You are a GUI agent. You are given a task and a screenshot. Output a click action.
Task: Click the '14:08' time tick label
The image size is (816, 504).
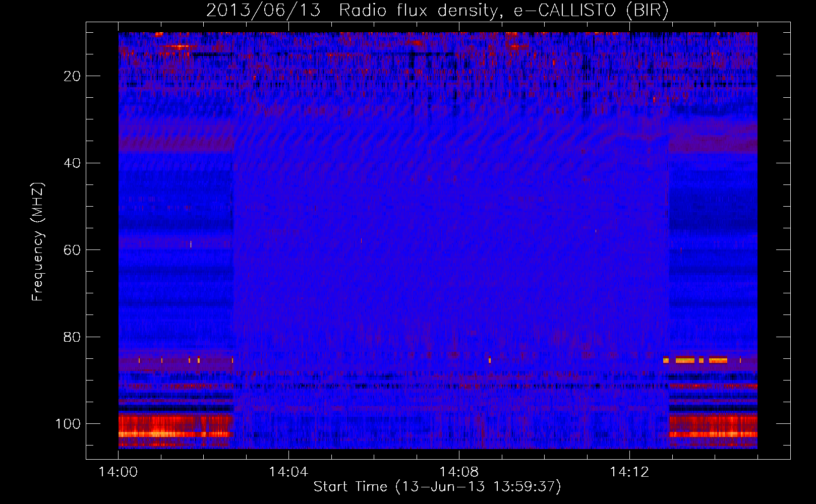[x=459, y=472]
